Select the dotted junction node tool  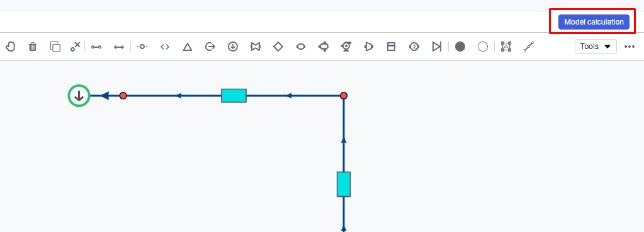(x=142, y=47)
